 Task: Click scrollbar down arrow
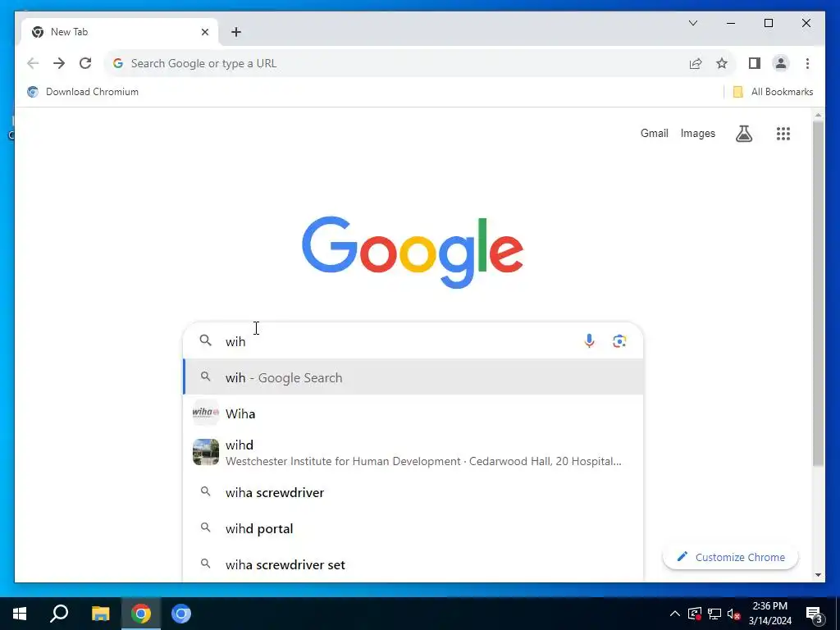click(818, 575)
